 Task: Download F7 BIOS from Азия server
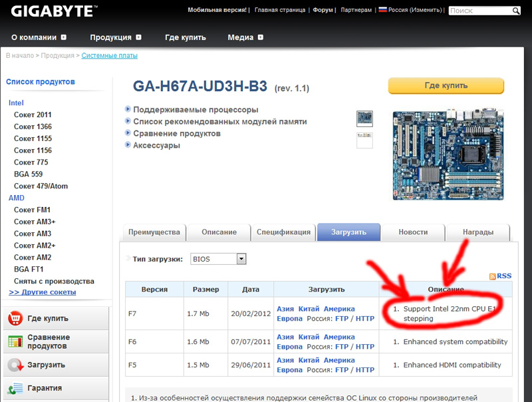pyautogui.click(x=285, y=309)
